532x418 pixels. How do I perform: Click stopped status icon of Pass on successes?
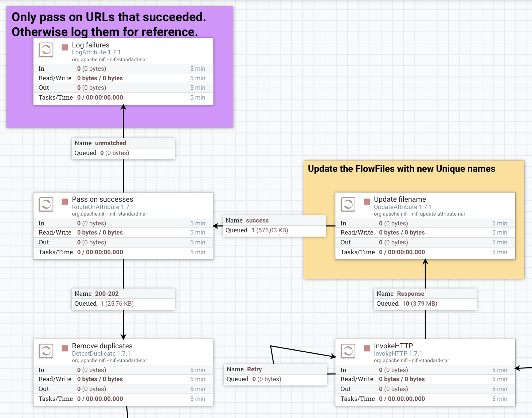(65, 202)
